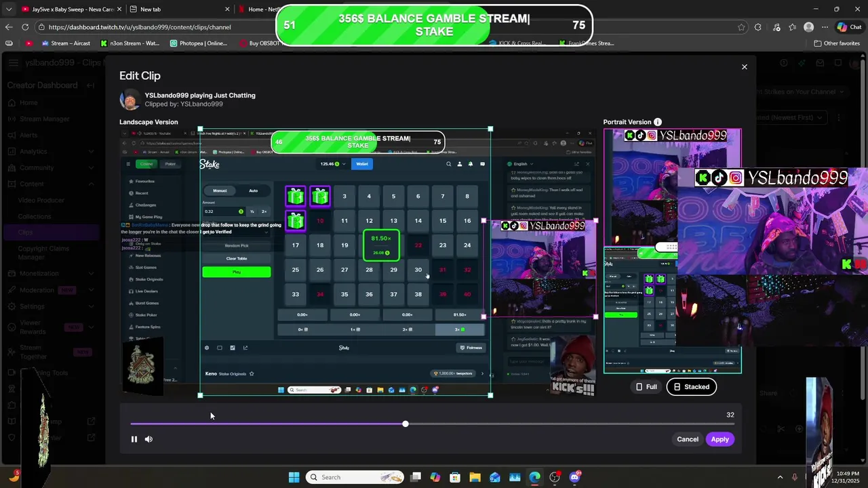Open the Stream – Aircast bookmark

[66, 43]
